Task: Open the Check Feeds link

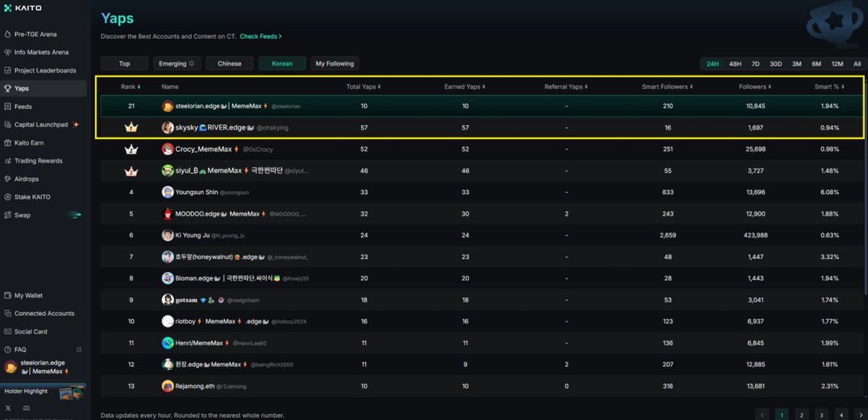Action: click(x=261, y=36)
